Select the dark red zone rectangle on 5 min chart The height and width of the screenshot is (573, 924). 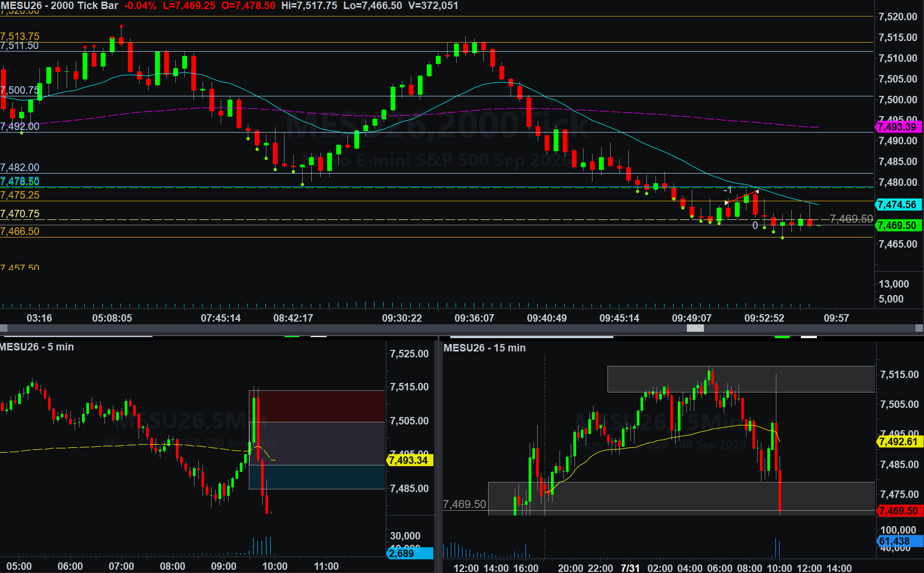pyautogui.click(x=317, y=406)
